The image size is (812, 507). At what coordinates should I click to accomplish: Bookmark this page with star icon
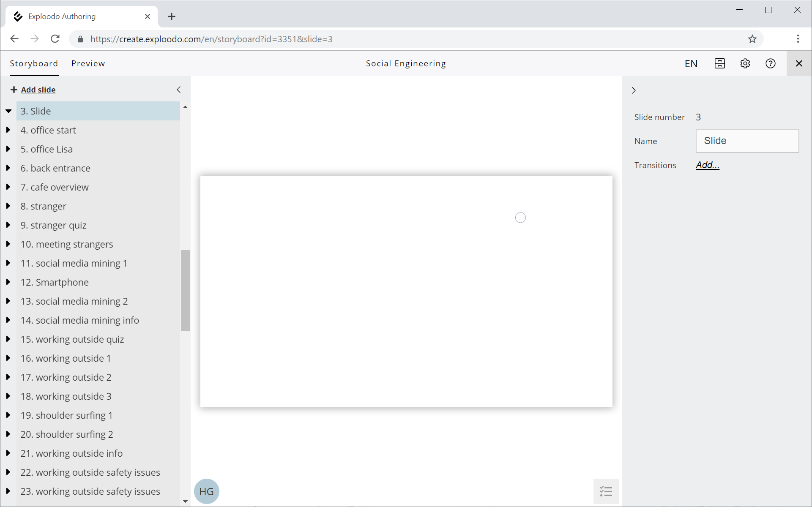pos(752,39)
